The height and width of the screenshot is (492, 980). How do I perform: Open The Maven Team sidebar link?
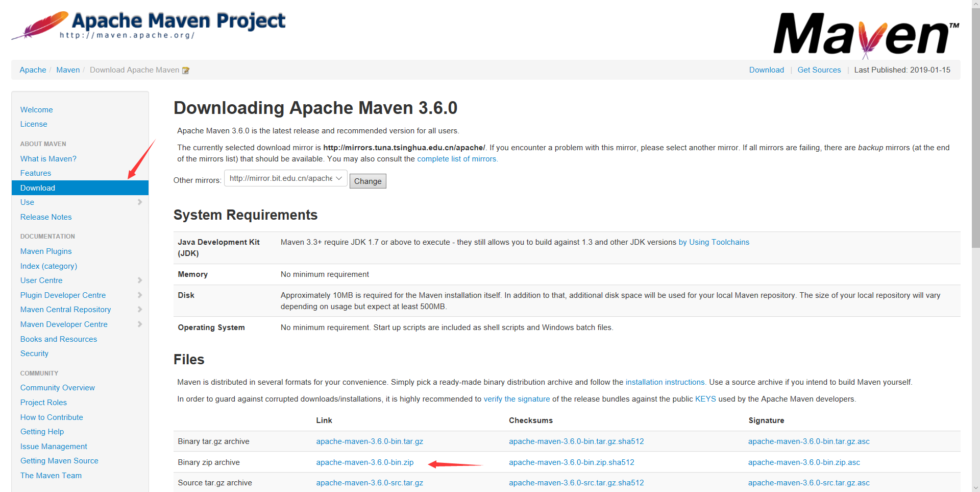click(51, 476)
